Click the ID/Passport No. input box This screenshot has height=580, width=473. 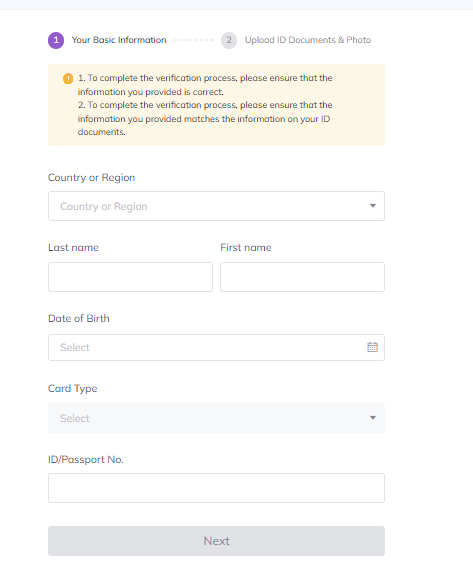point(216,488)
